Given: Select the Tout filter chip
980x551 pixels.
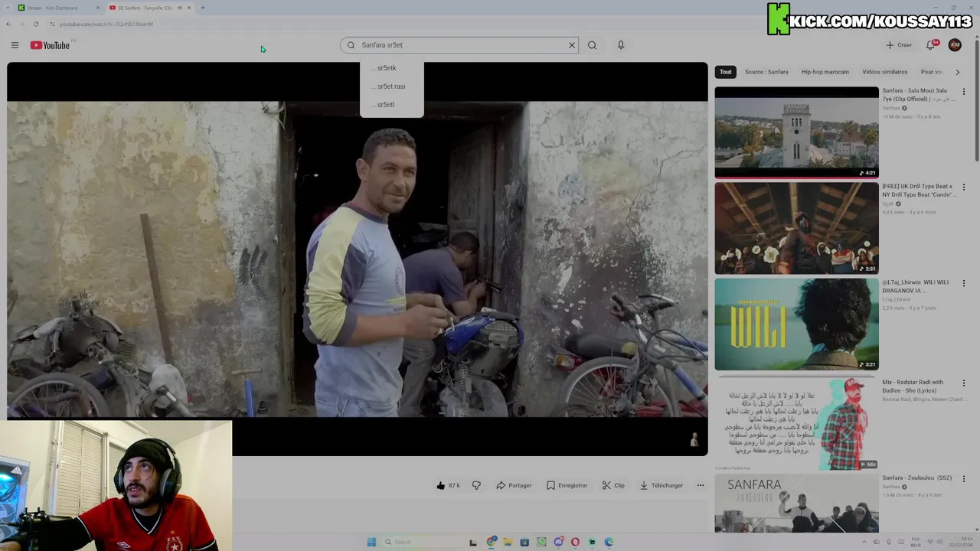Looking at the screenshot, I should (x=726, y=72).
